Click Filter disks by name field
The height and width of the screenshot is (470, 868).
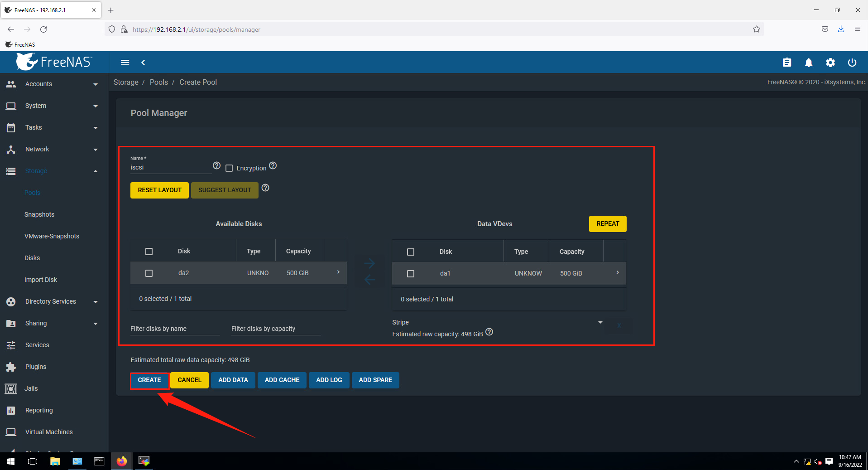[175, 329]
